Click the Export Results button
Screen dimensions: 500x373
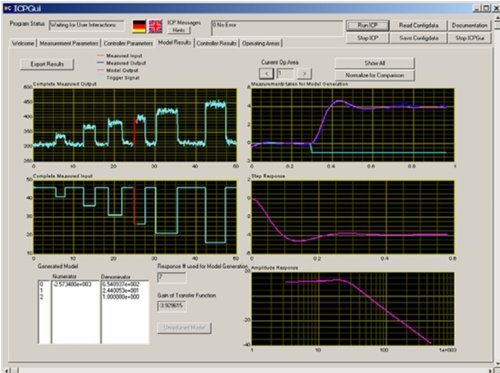click(x=47, y=64)
